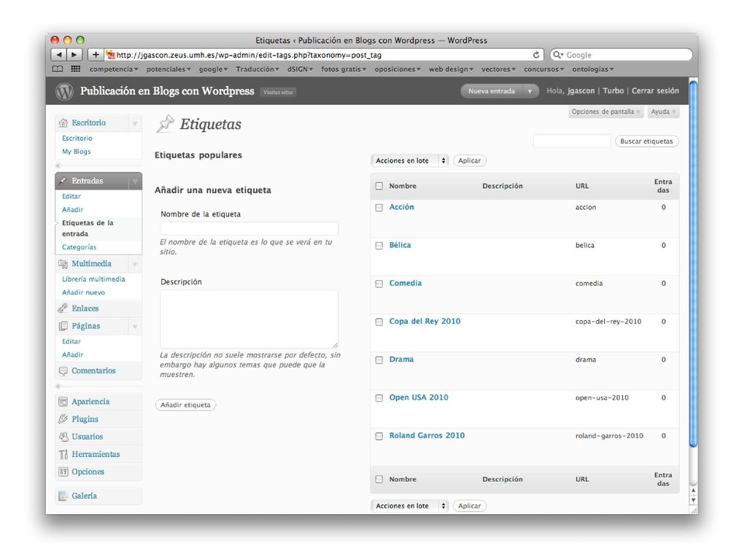Open the fotos gratis bookmarks folder
This screenshot has width=747, height=560.
click(x=344, y=69)
